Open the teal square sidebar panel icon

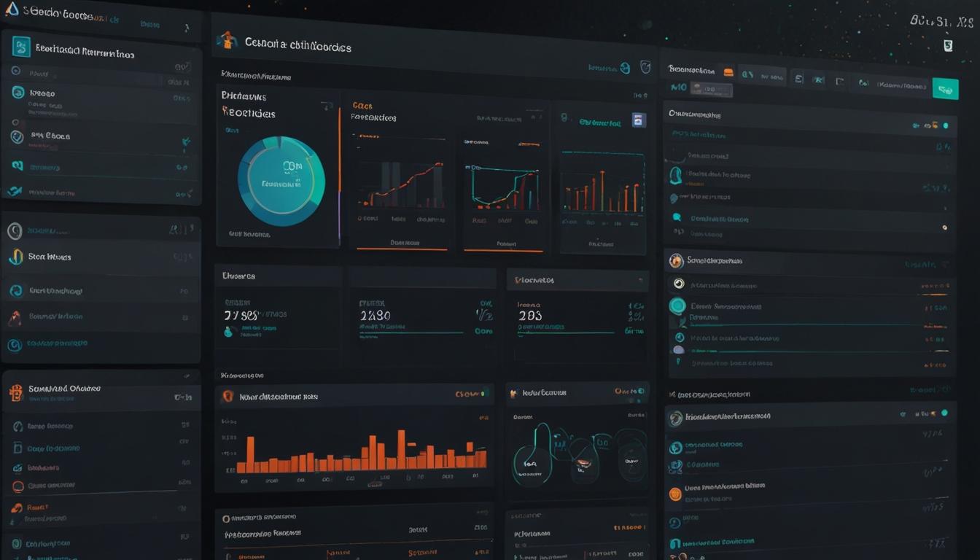21,47
